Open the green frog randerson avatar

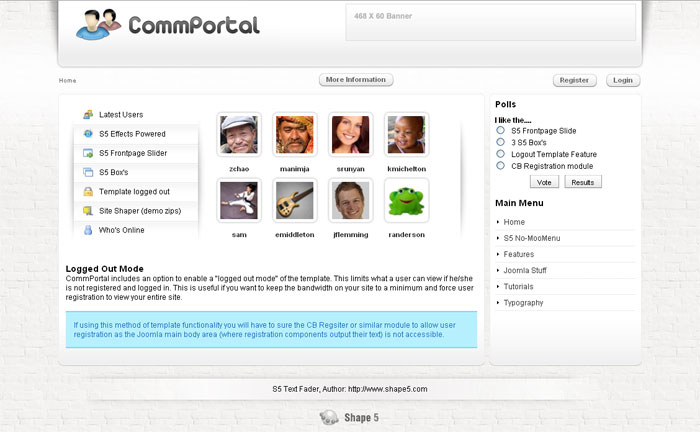tap(406, 200)
